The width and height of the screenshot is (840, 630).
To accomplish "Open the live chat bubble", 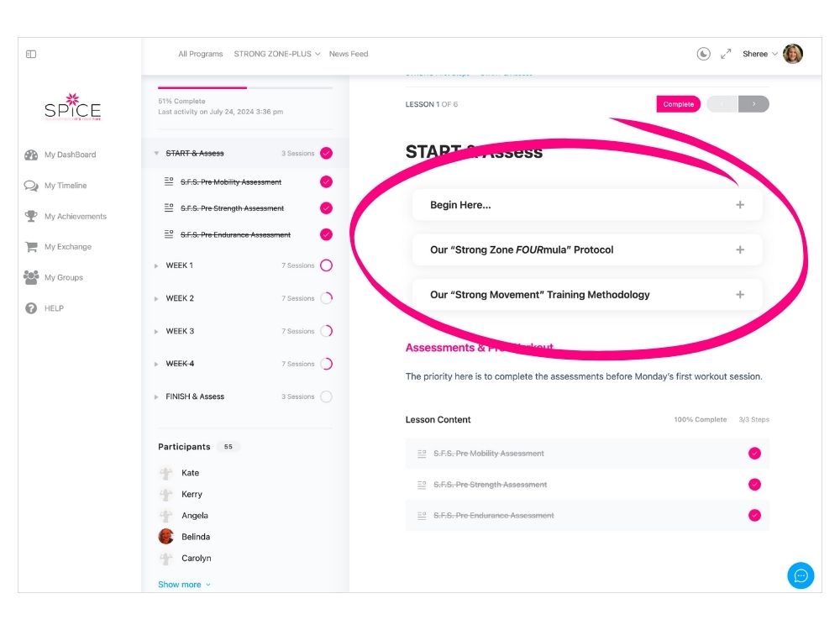I will pos(801,575).
